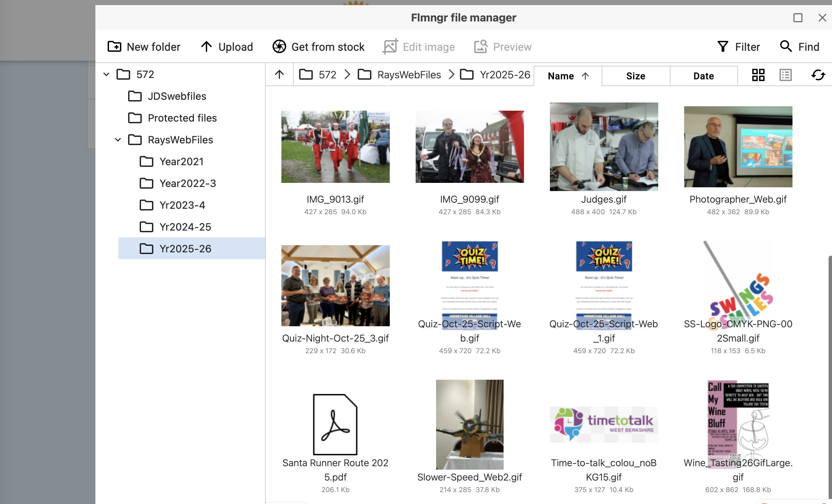Maximize the file manager window
Image resolution: width=832 pixels, height=504 pixels.
[798, 18]
